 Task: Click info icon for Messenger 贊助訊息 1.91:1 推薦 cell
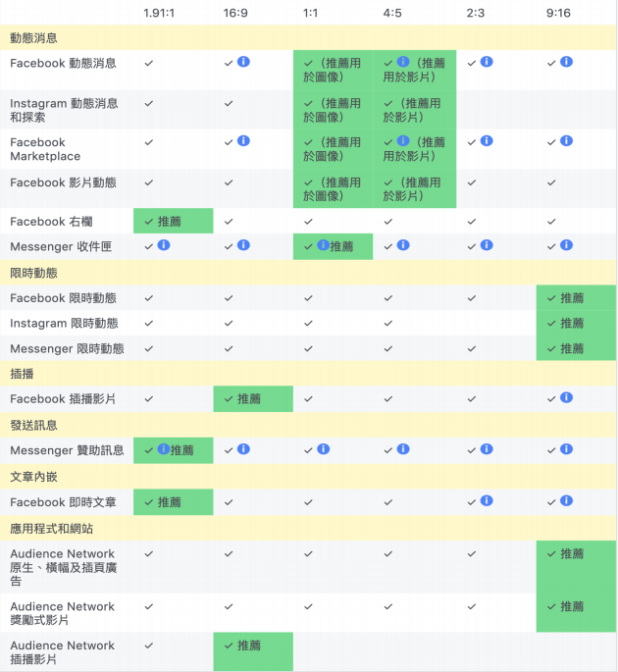coord(164,449)
